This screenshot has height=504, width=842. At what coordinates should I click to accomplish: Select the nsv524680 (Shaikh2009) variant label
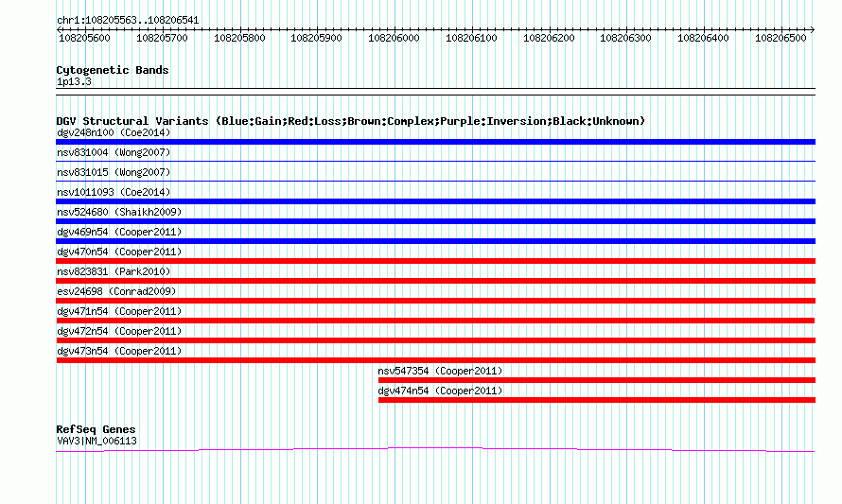(x=119, y=212)
